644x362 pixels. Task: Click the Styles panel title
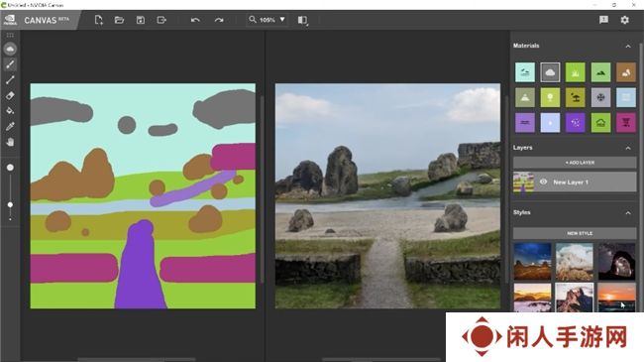[521, 212]
